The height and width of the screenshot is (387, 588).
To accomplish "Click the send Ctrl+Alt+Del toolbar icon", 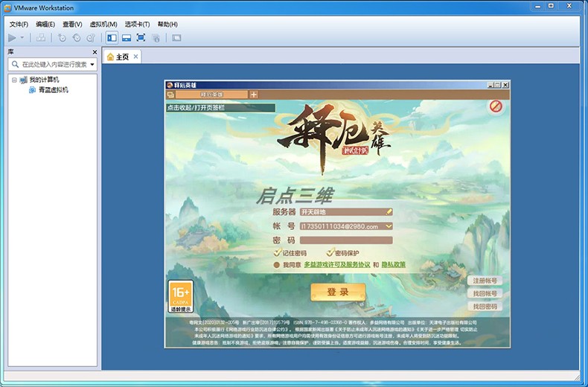I will coord(41,37).
